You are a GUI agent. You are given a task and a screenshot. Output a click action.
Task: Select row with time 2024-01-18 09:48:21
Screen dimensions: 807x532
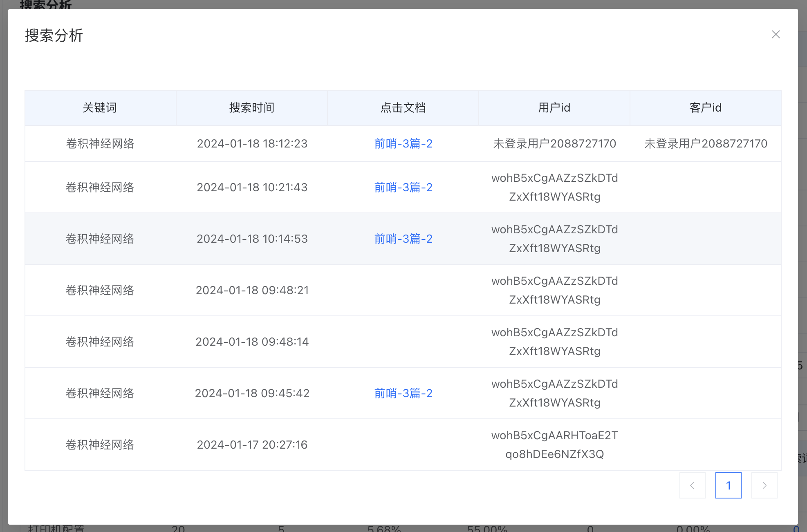point(252,291)
